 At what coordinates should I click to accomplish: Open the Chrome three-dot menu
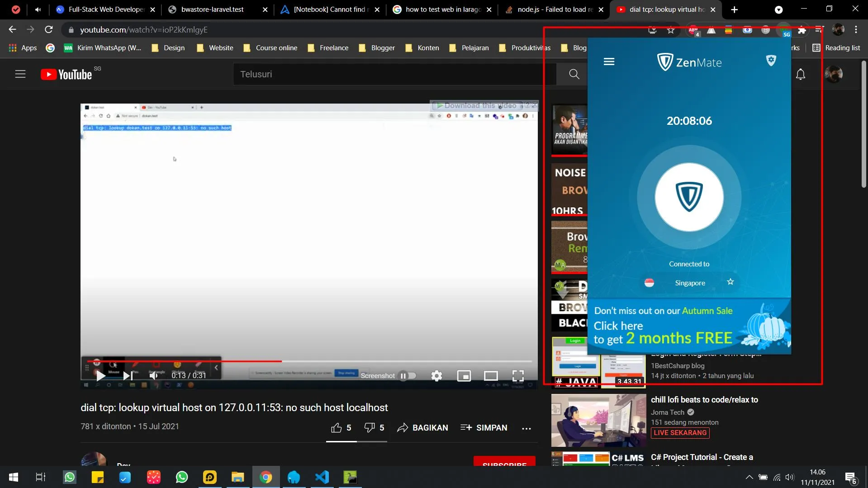(x=856, y=30)
